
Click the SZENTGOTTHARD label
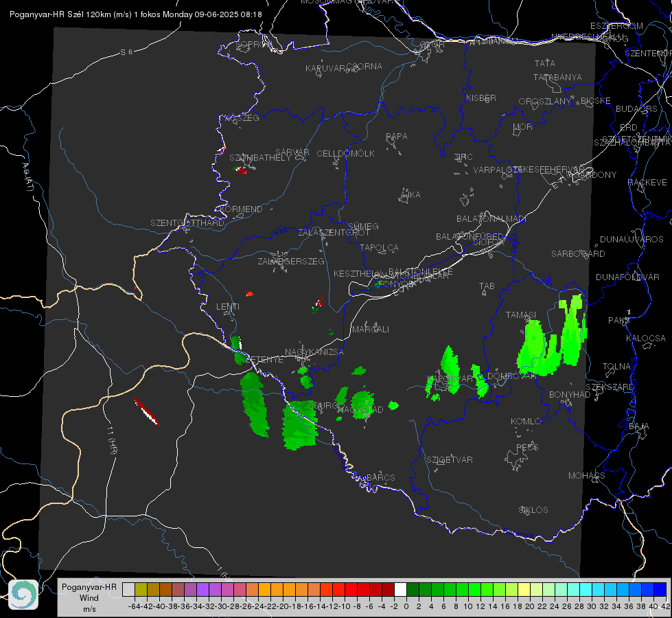[x=187, y=223]
